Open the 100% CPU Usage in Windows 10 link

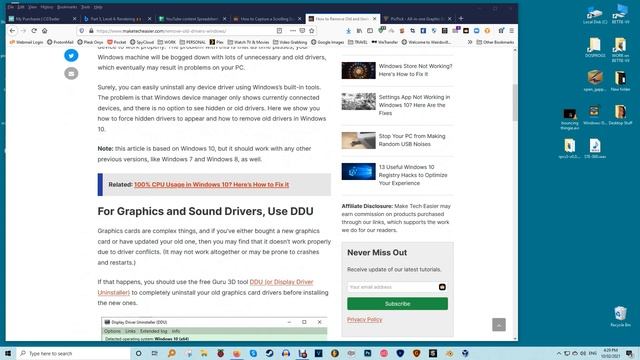pos(211,184)
